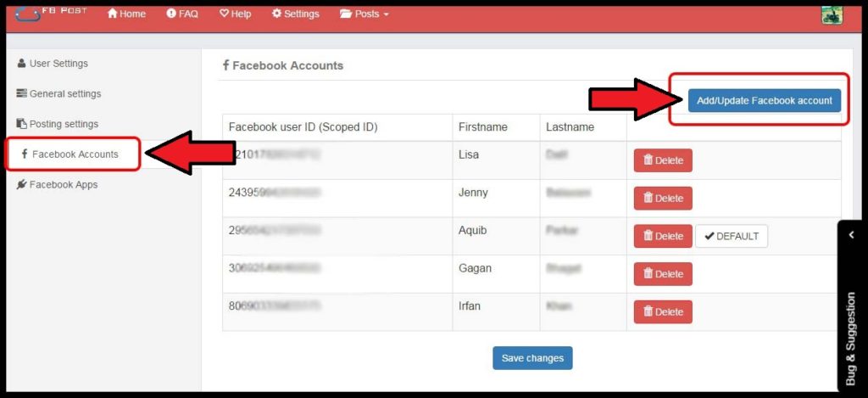
Task: Delete Gagan's Facebook account
Action: 663,274
